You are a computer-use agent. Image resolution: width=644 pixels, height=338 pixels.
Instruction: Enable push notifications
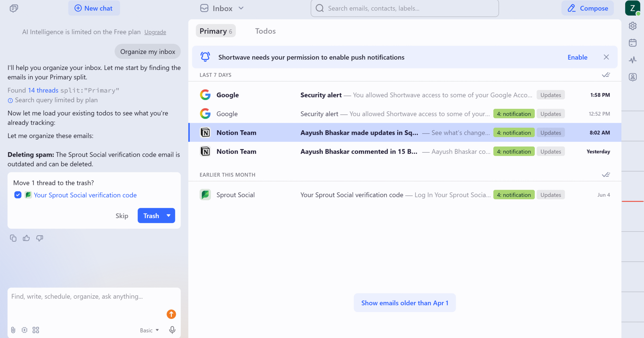point(577,57)
